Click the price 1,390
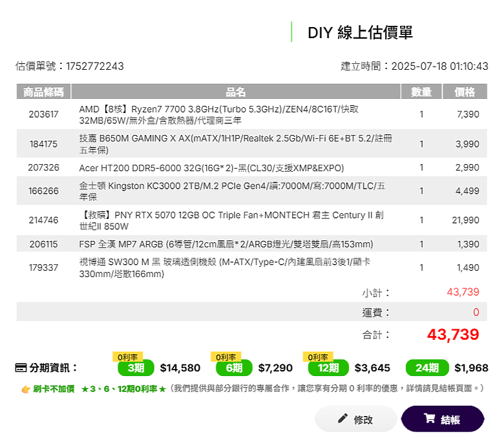 click(x=468, y=244)
